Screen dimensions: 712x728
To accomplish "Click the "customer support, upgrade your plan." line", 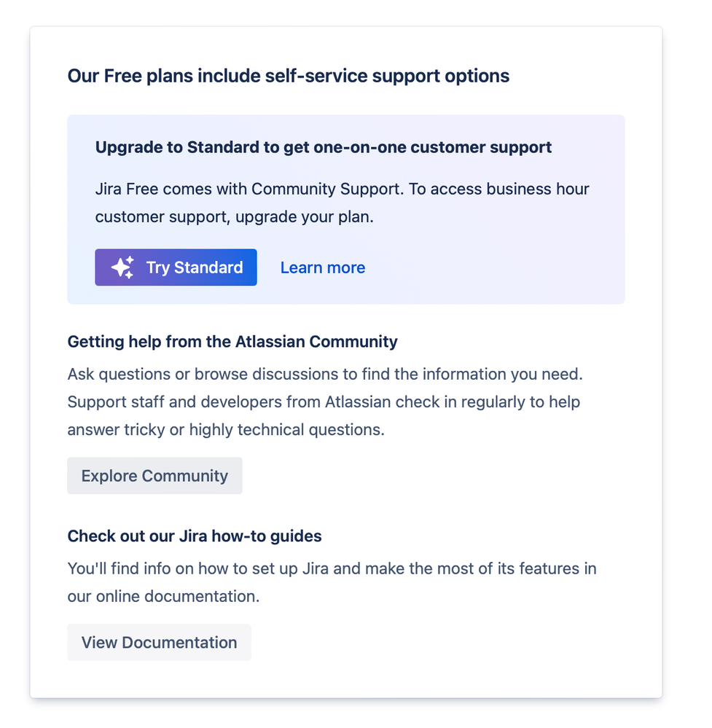I will 235,217.
